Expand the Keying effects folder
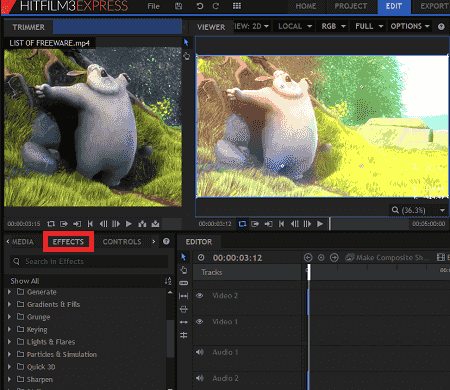450x390 pixels. click(9, 329)
